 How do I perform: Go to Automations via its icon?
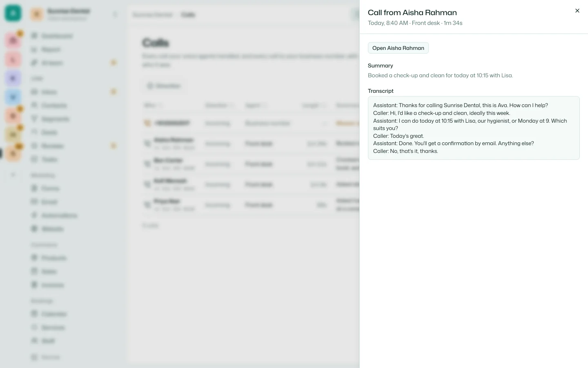tap(34, 215)
